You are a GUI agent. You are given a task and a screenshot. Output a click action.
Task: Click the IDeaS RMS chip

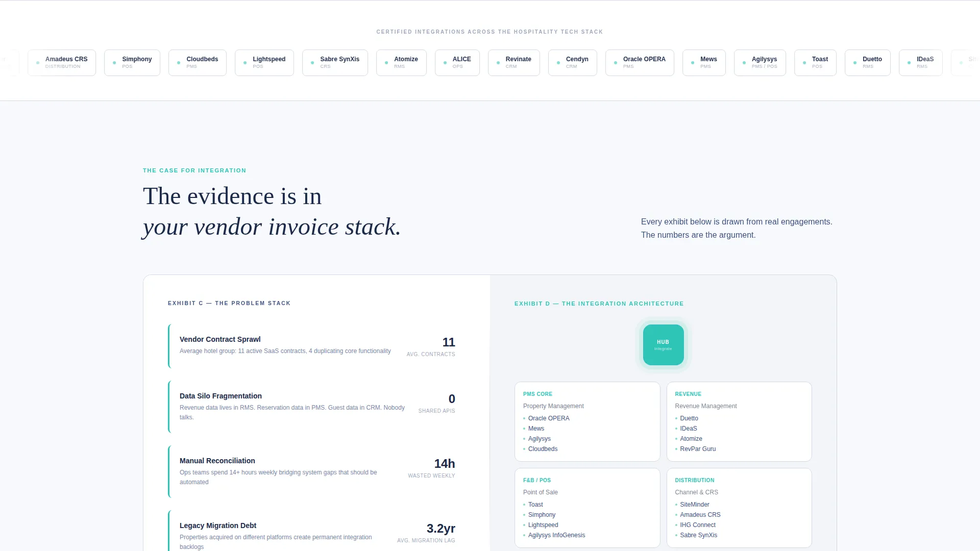pyautogui.click(x=921, y=63)
